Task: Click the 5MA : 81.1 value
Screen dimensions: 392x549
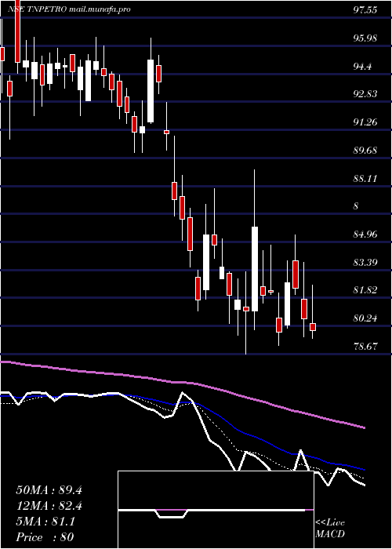Action: tap(45, 522)
